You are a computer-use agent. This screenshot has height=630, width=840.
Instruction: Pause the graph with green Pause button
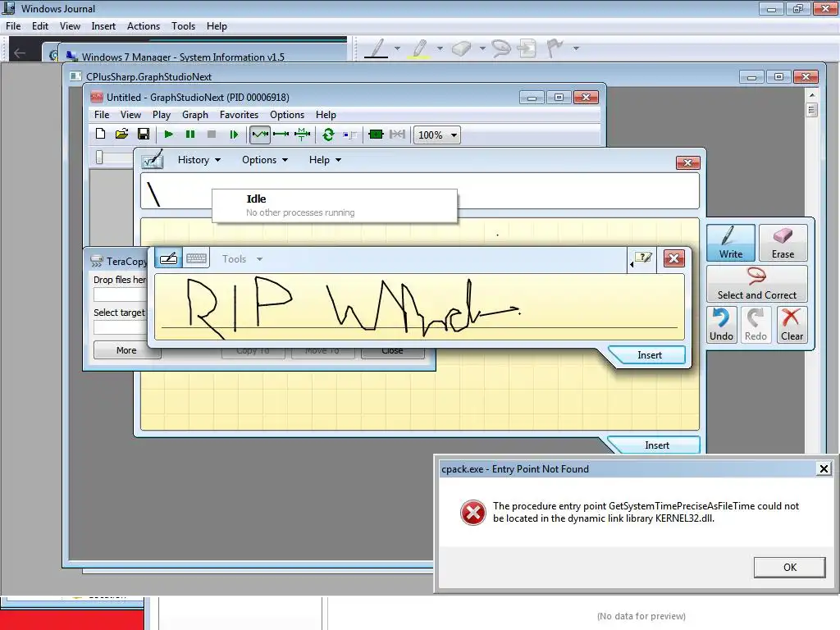pyautogui.click(x=190, y=135)
